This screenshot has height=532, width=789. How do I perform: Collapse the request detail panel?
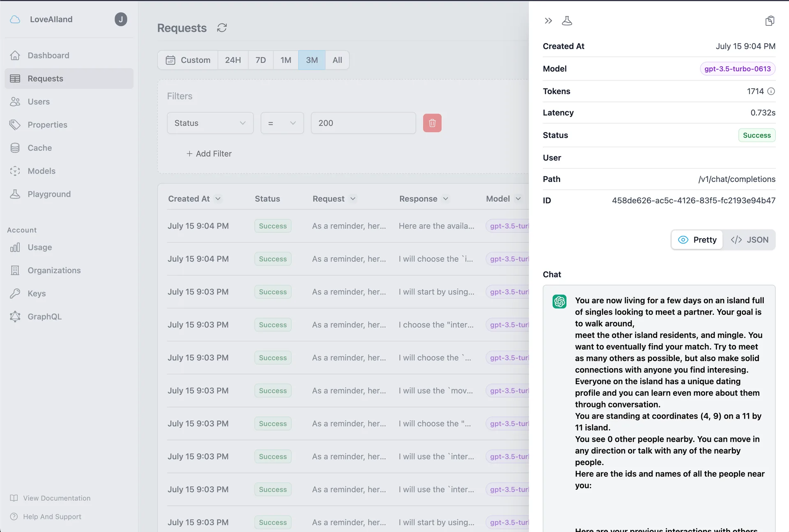click(548, 21)
